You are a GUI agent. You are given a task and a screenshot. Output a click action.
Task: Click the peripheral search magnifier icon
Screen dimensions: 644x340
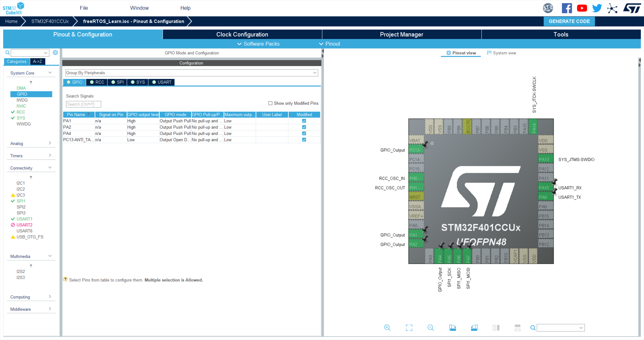tap(8, 53)
